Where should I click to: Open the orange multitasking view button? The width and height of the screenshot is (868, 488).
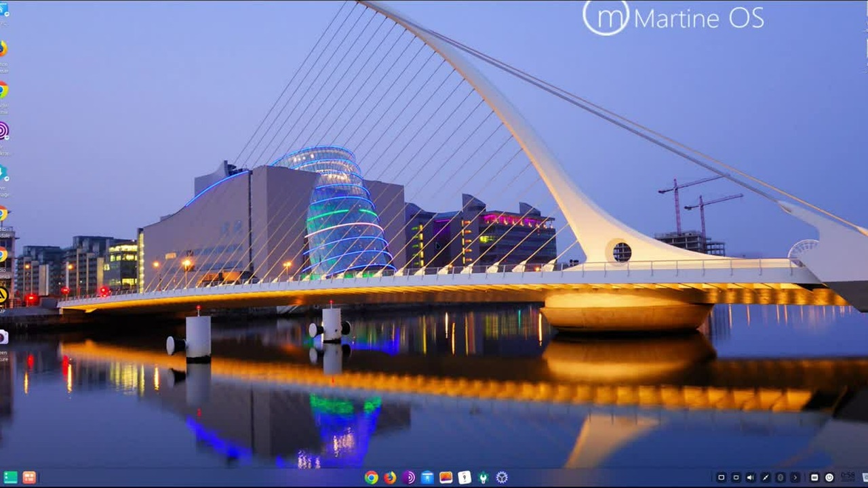[29, 477]
